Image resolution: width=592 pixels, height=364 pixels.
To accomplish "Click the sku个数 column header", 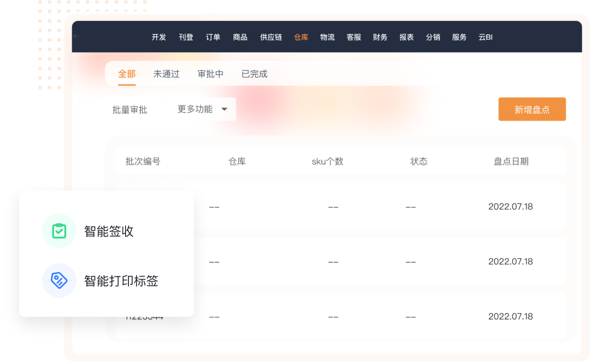I will point(328,161).
